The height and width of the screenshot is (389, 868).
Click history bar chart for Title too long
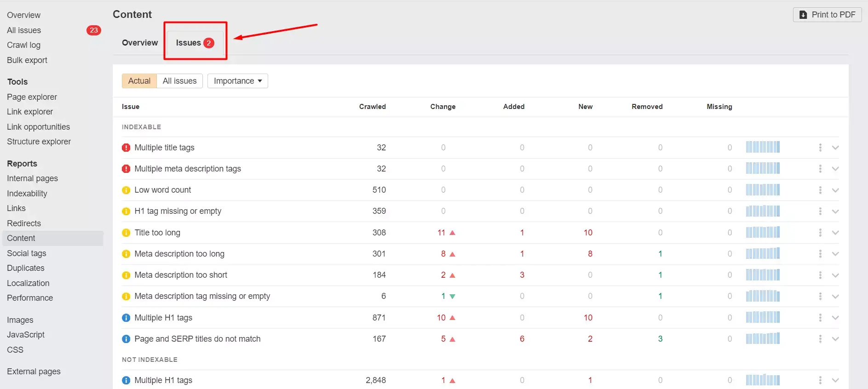pyautogui.click(x=763, y=232)
